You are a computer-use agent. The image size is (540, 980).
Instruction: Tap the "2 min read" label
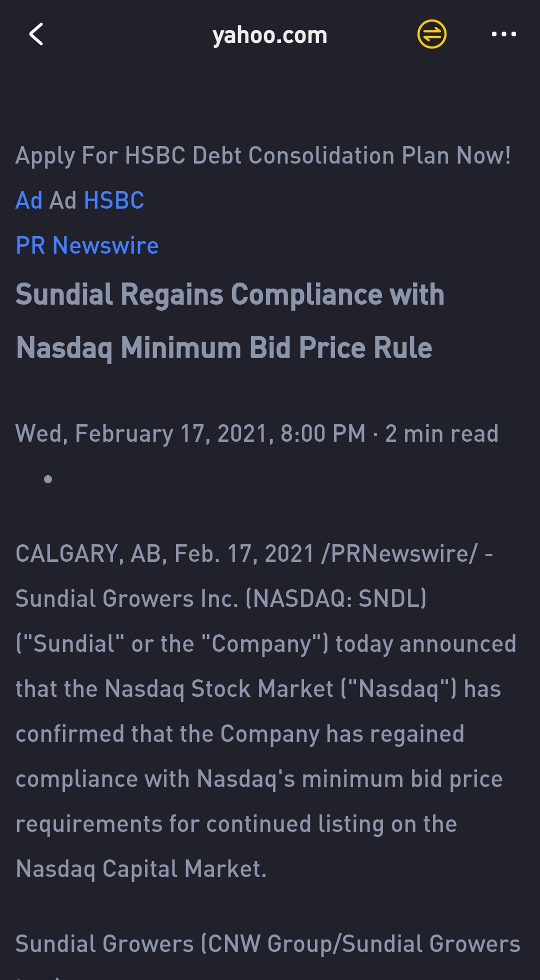tap(441, 434)
